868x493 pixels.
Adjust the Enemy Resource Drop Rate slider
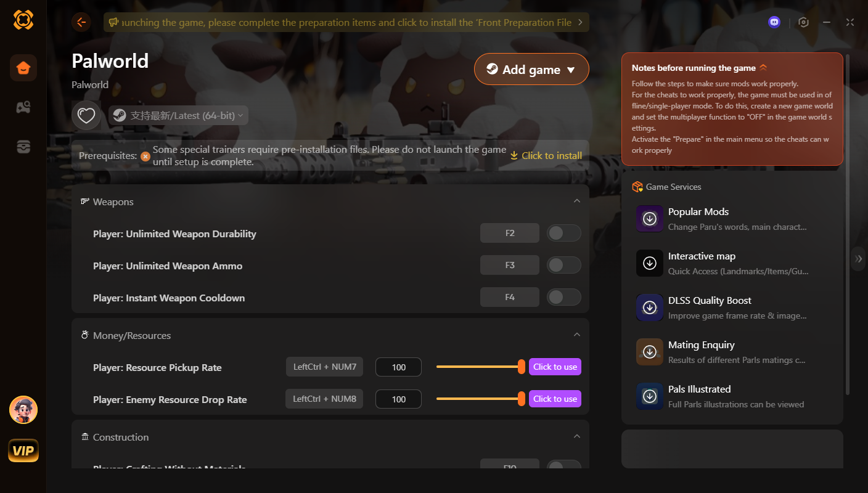tap(481, 399)
